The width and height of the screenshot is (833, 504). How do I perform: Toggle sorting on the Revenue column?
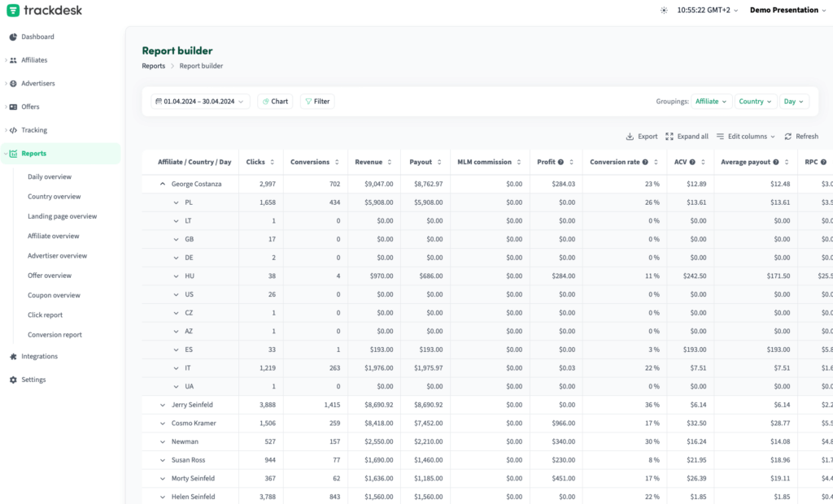(390, 162)
